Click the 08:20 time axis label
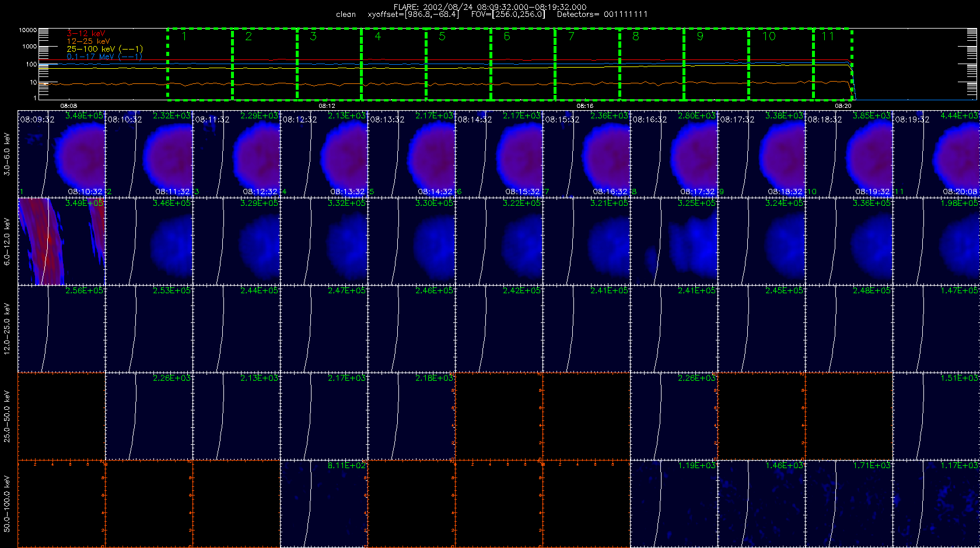 pyautogui.click(x=843, y=106)
